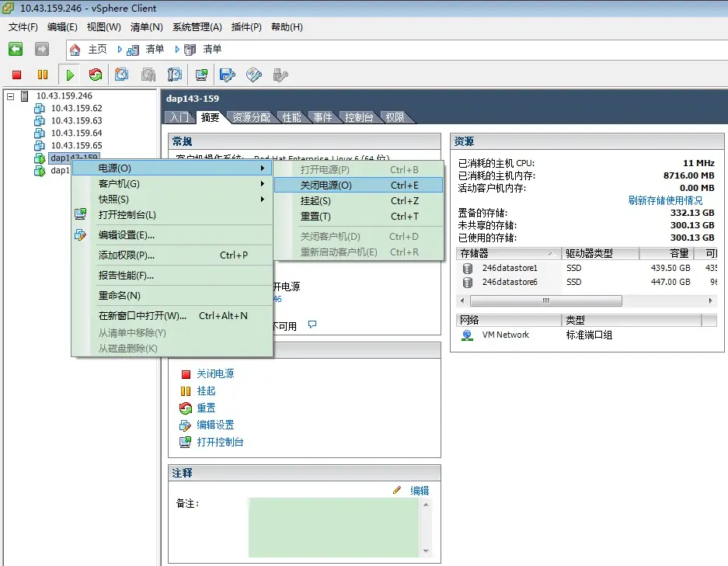728x566 pixels.
Task: Click the 编辑 link in 注释 panel
Action: click(420, 491)
